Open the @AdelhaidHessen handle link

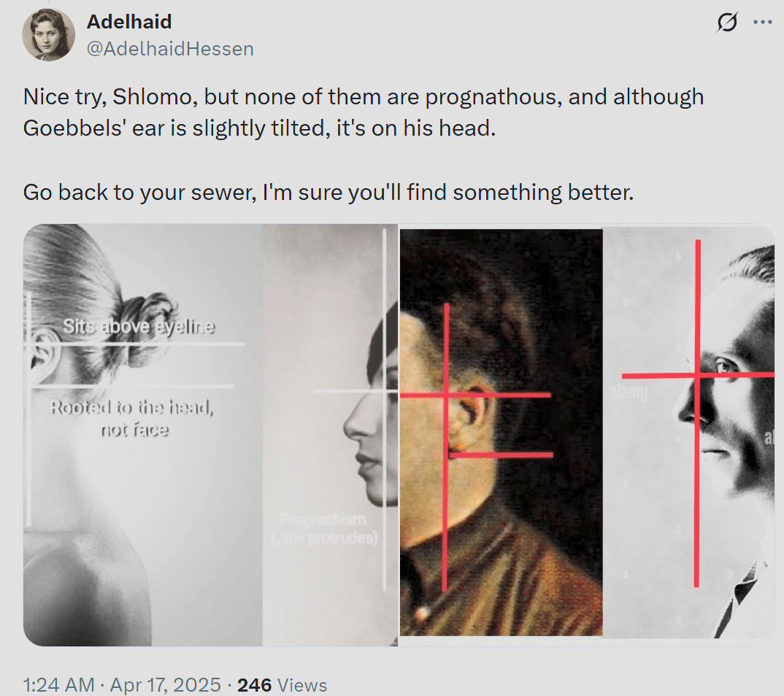point(170,49)
